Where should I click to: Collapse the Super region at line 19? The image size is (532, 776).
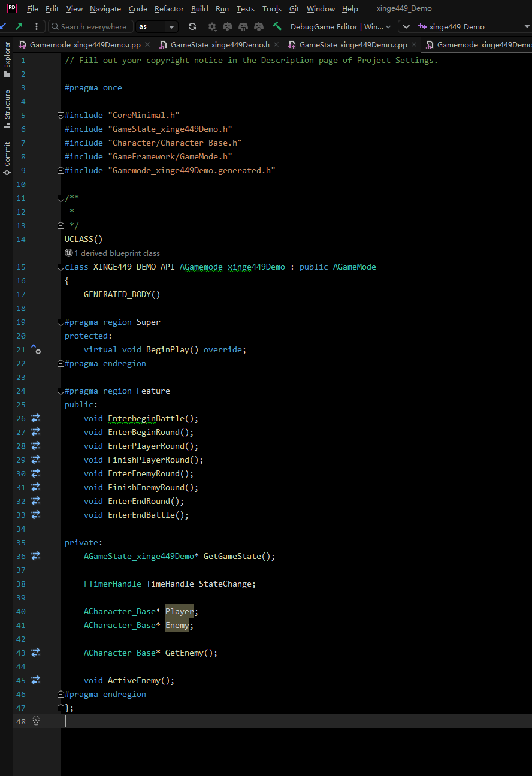pyautogui.click(x=61, y=322)
